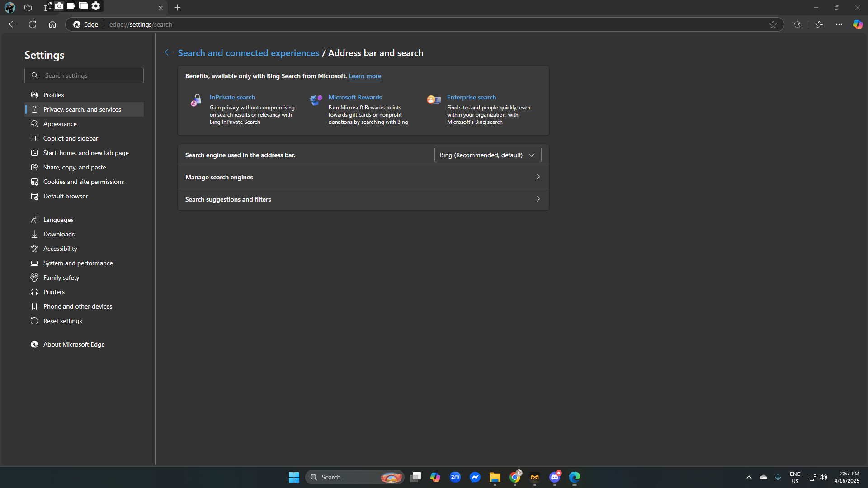Refresh the settings page
This screenshot has height=488, width=868.
(x=33, y=24)
